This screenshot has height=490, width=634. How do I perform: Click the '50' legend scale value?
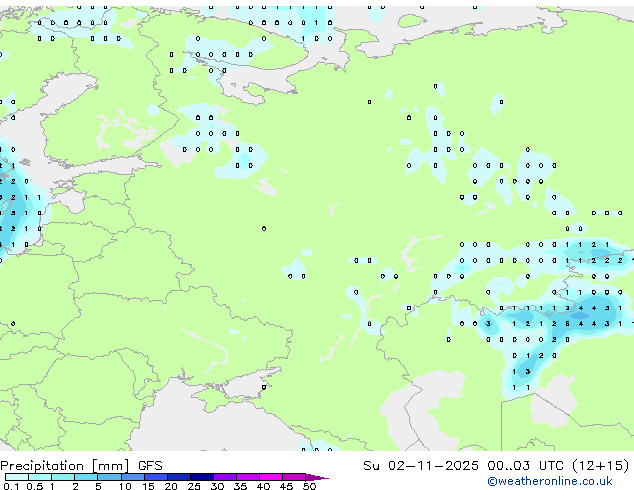tap(309, 486)
